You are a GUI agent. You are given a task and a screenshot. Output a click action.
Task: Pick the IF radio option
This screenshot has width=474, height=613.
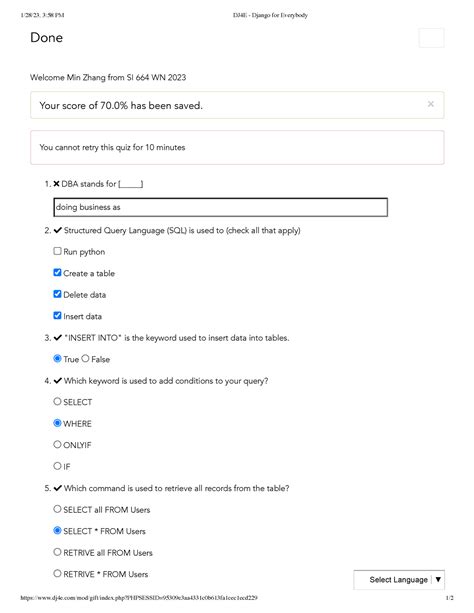(57, 466)
